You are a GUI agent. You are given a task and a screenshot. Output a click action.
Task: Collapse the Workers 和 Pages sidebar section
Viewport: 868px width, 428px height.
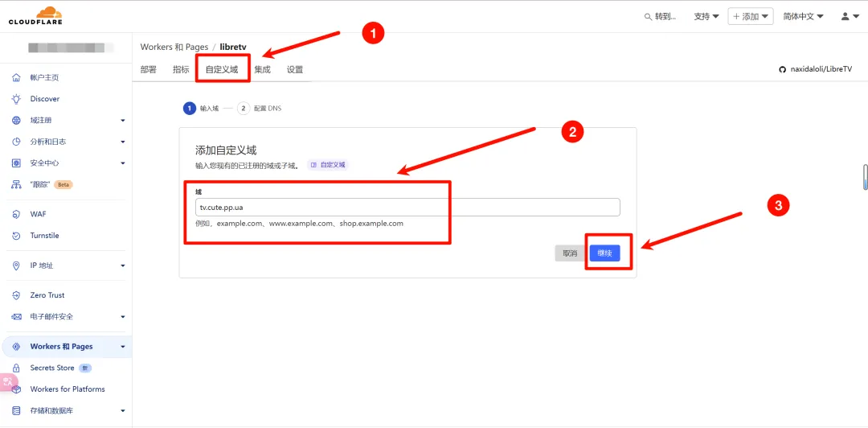[123, 347]
